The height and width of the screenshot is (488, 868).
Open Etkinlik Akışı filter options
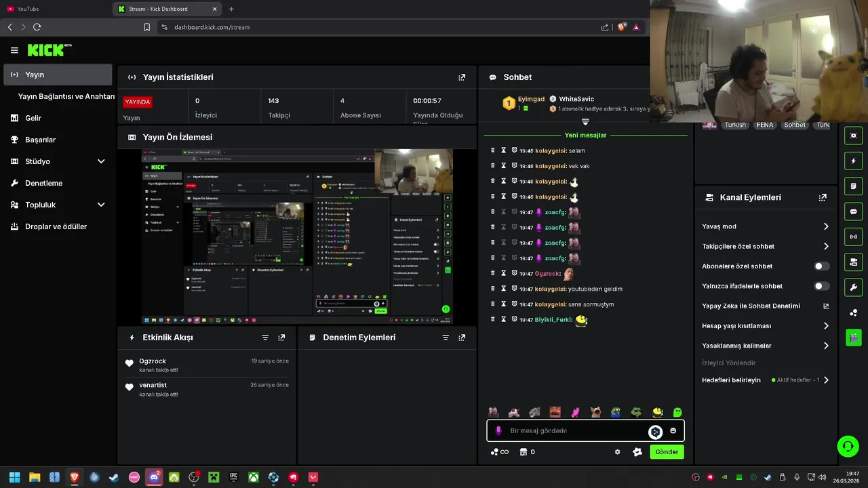pyautogui.click(x=265, y=338)
